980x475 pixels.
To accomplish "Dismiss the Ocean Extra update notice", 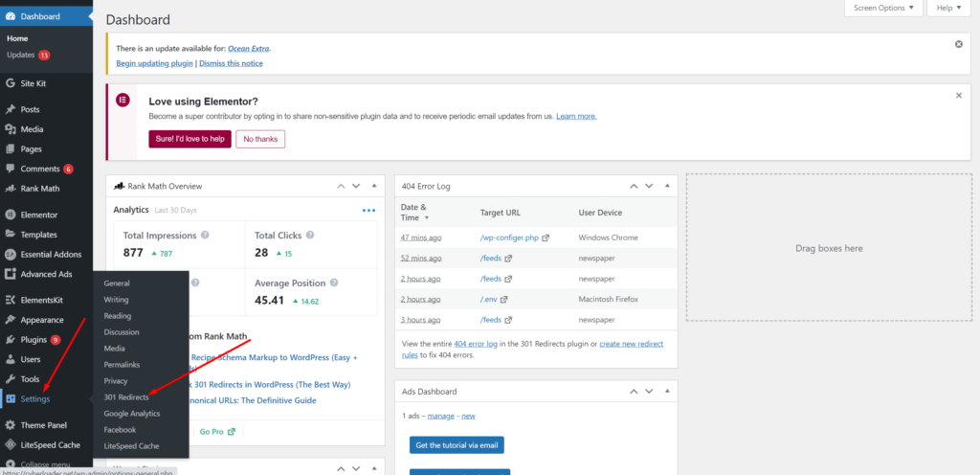I will tap(959, 44).
